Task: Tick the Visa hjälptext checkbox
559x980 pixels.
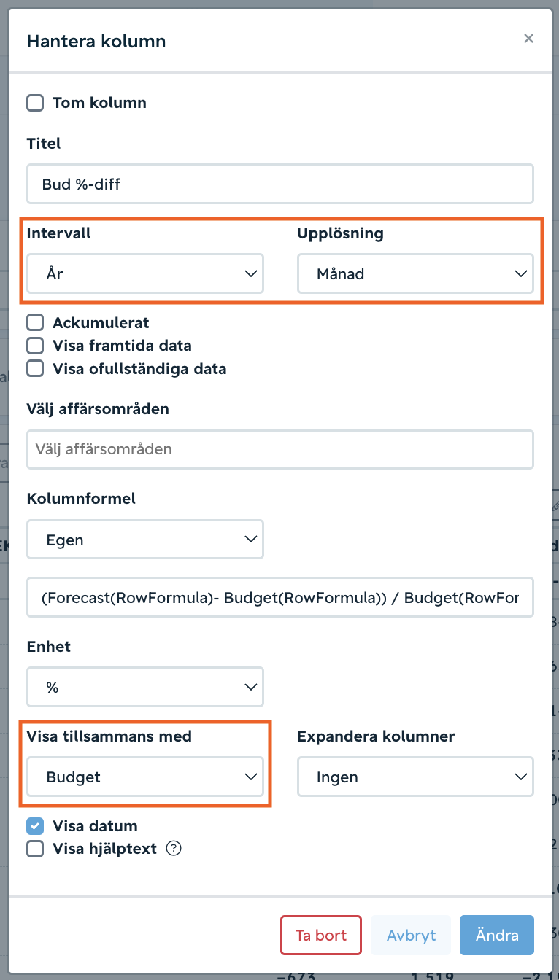Action: (35, 849)
